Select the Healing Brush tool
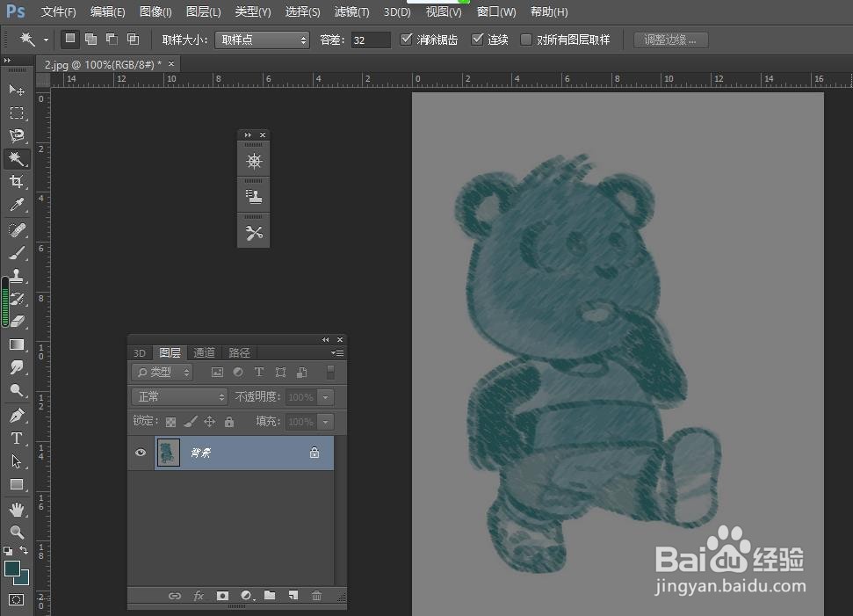Viewport: 853px width, 616px height. point(17,230)
